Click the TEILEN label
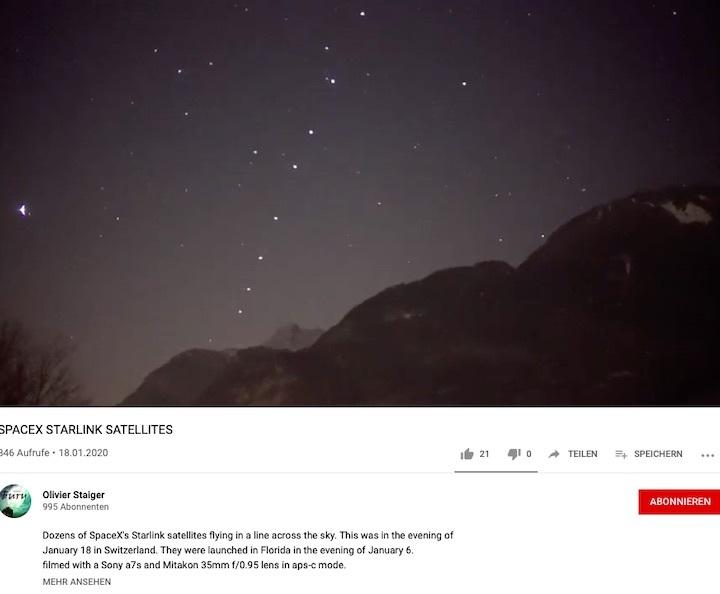720x594 pixels. pos(583,454)
